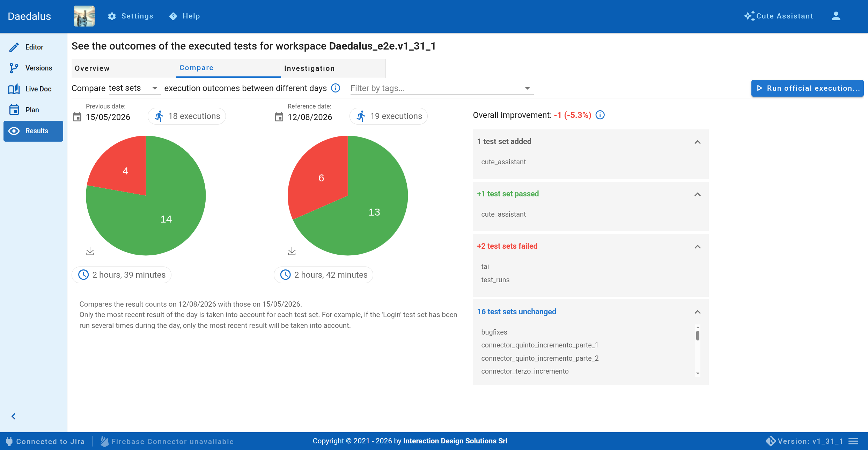This screenshot has height=450, width=868.
Task: Click Run official execution button
Action: 807,88
